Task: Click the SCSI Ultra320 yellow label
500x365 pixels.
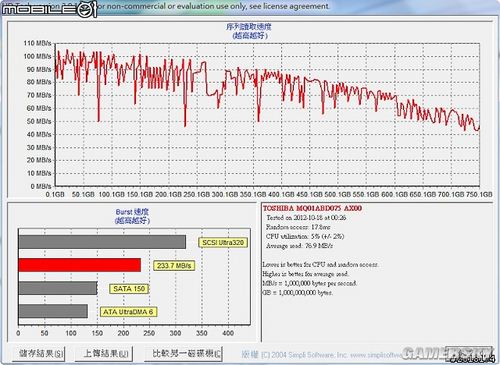Action: [x=223, y=242]
